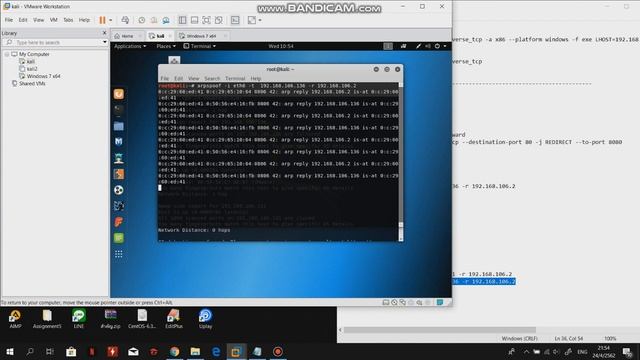Launch Burp Suite orange icon in dock
Viewport: 640px width, 360px height.
(x=119, y=174)
